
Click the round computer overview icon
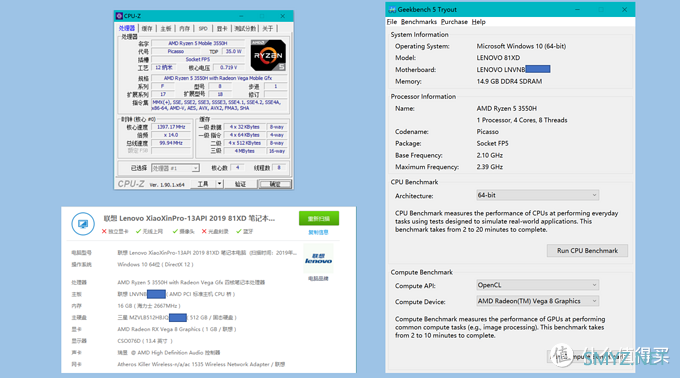(x=83, y=224)
